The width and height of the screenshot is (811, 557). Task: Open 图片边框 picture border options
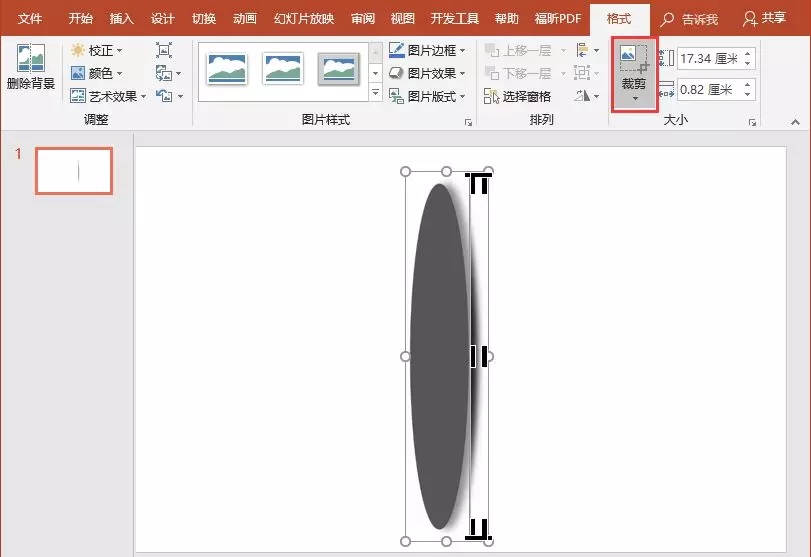(x=427, y=50)
